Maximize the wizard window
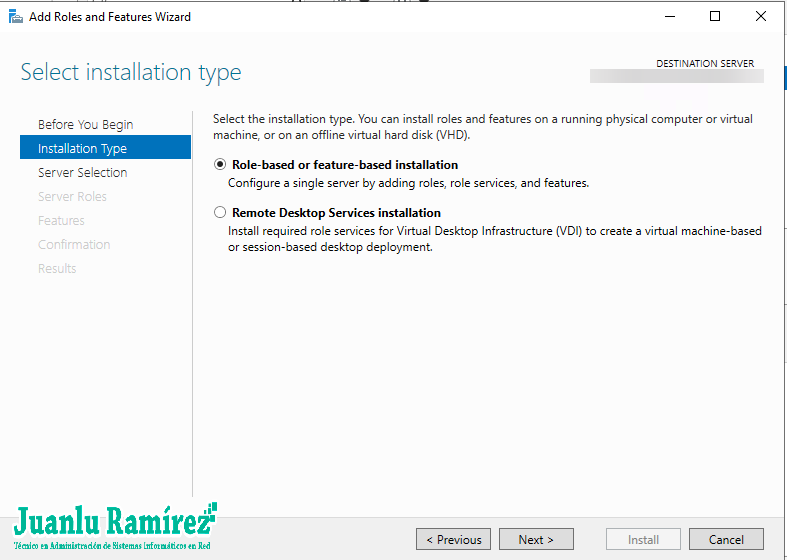The width and height of the screenshot is (787, 560). point(715,16)
